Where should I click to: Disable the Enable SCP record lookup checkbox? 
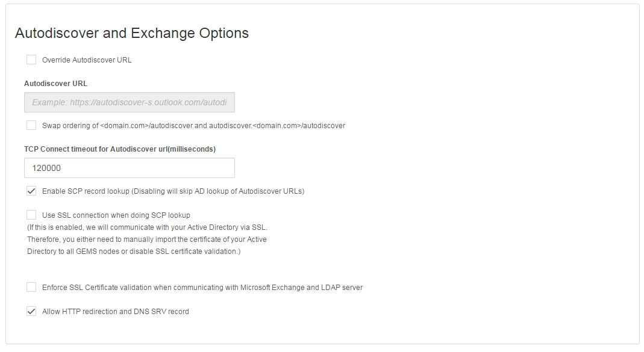31,191
